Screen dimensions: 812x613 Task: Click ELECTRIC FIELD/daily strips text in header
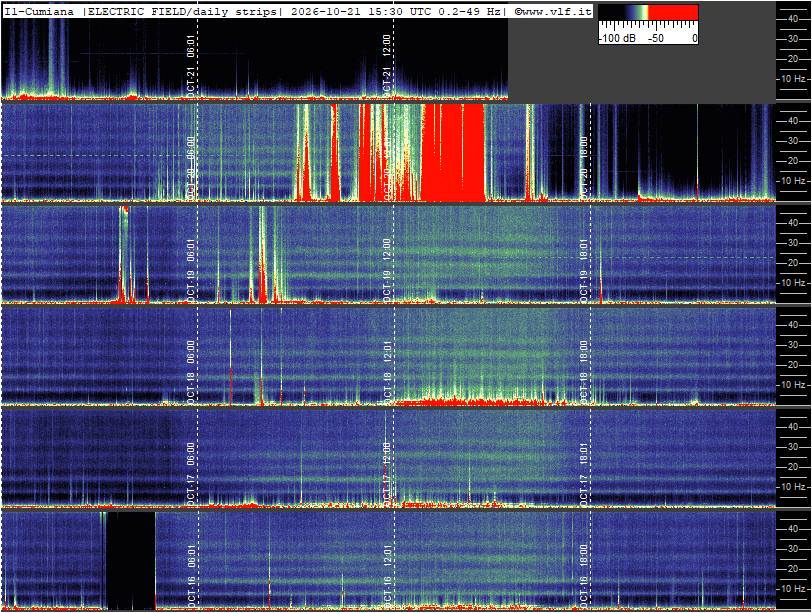(182, 11)
